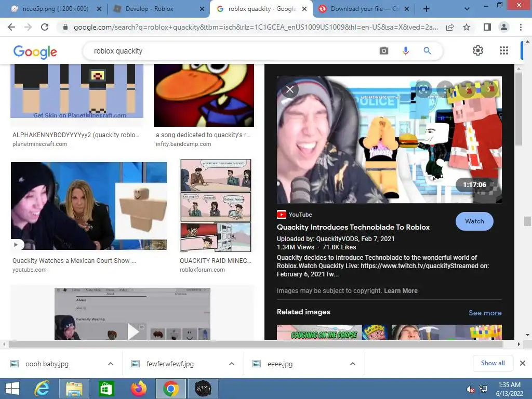This screenshot has width=532, height=399.
Task: Open the tab search dropdown
Action: (467, 9)
